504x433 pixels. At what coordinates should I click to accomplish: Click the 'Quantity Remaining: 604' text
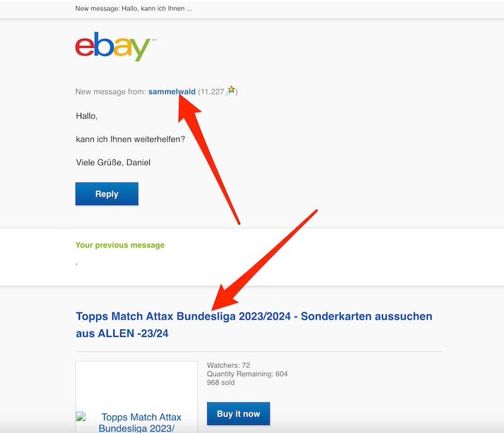point(247,374)
